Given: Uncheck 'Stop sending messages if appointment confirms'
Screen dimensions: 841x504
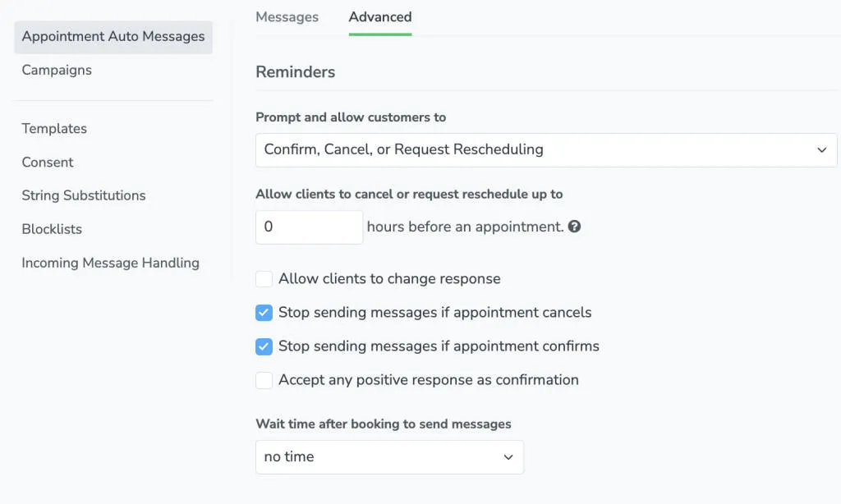Looking at the screenshot, I should pyautogui.click(x=264, y=346).
